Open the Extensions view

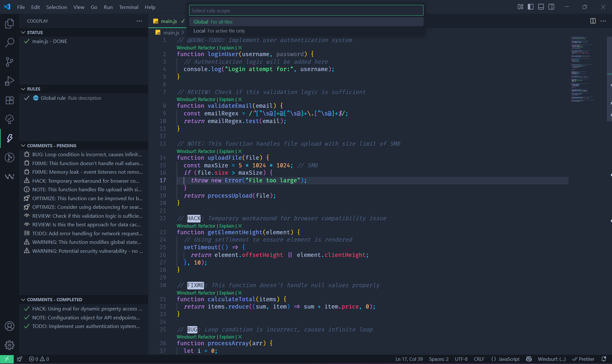10,100
